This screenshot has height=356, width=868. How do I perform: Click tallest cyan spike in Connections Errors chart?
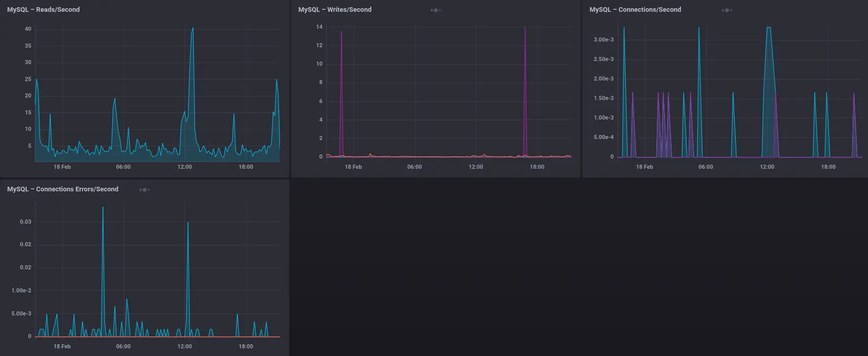(103, 208)
